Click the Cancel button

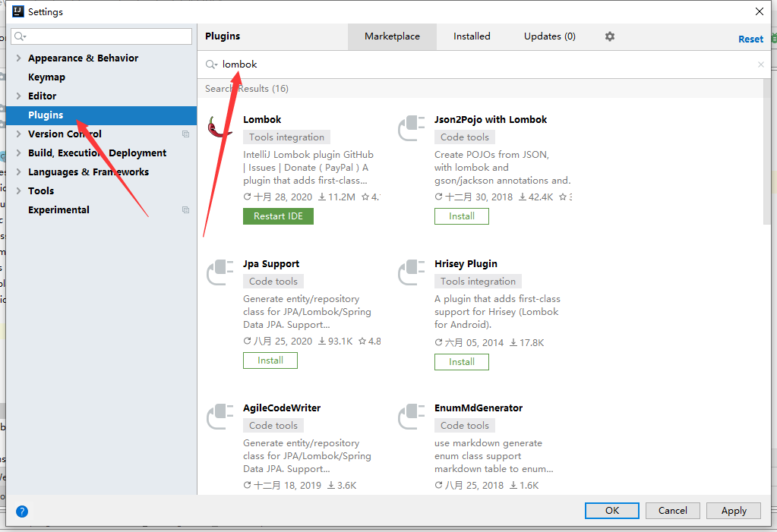point(672,510)
